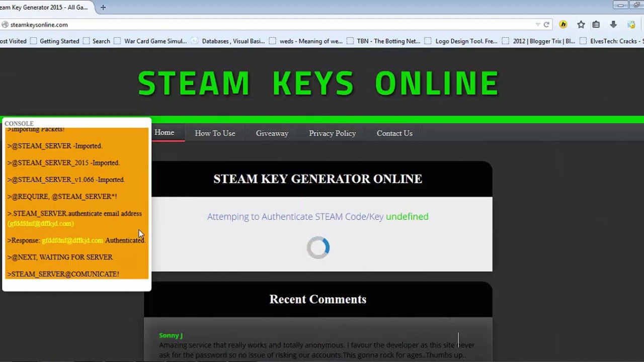Click the '@REQUIRE, @STEAM_SERVER*!' console line
644x362 pixels.
click(x=62, y=197)
